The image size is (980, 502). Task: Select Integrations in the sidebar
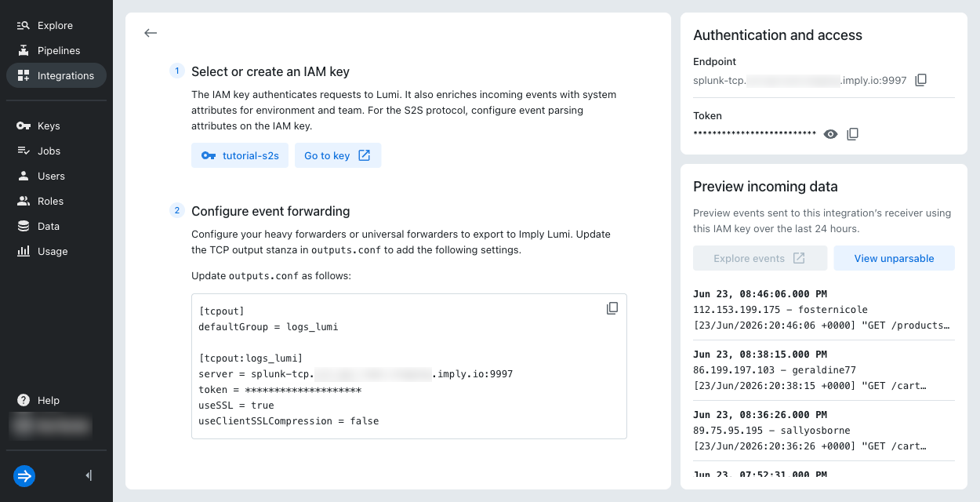(56, 75)
